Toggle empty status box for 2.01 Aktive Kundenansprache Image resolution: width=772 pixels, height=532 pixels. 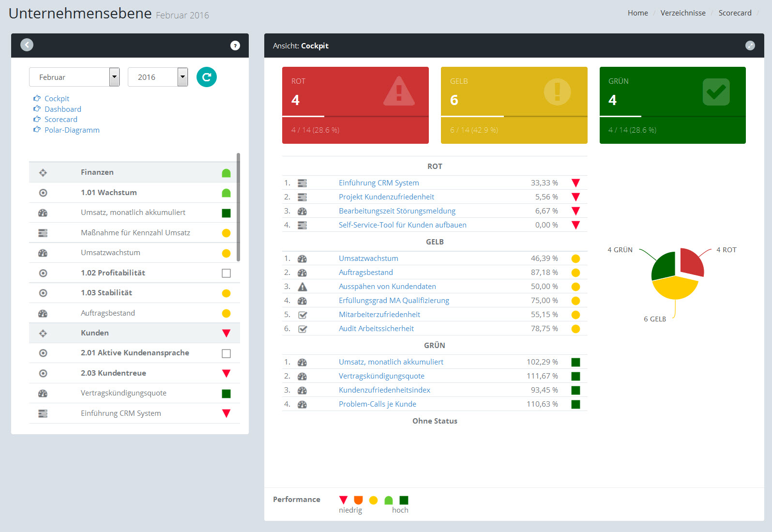226,353
